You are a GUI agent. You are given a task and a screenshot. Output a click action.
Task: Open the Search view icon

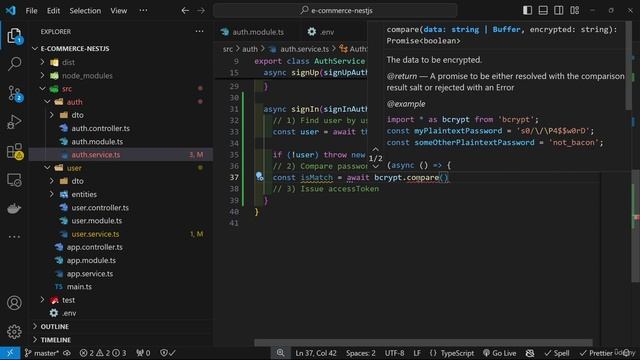14,64
